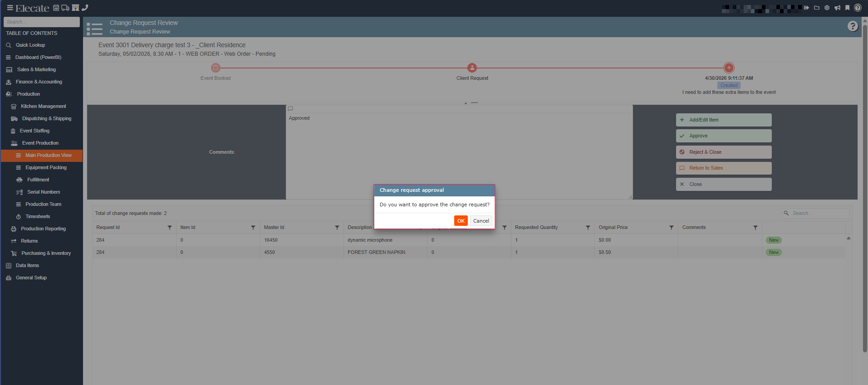Open the megaphone announcements icon
This screenshot has width=868, height=385.
coord(837,8)
